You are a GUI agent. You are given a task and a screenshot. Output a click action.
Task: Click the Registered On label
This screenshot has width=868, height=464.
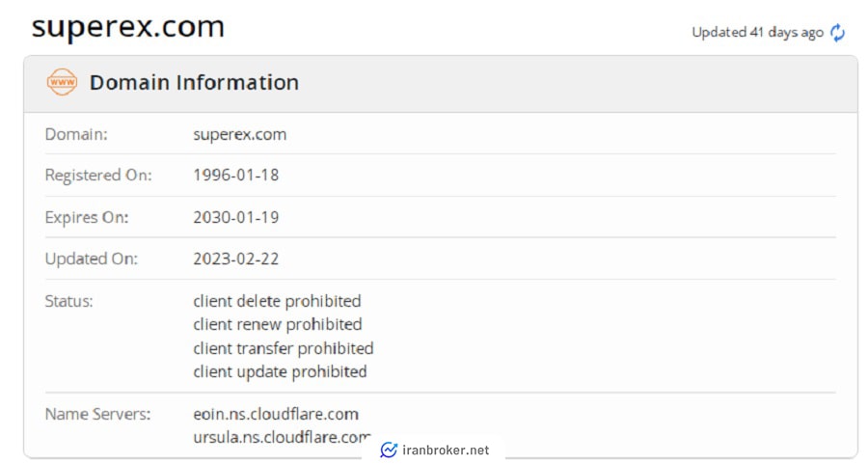tap(98, 175)
